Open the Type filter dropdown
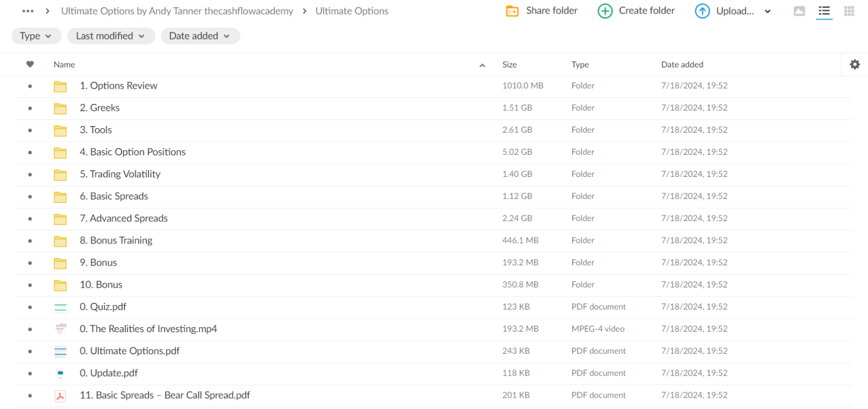The image size is (868, 409). pos(36,36)
